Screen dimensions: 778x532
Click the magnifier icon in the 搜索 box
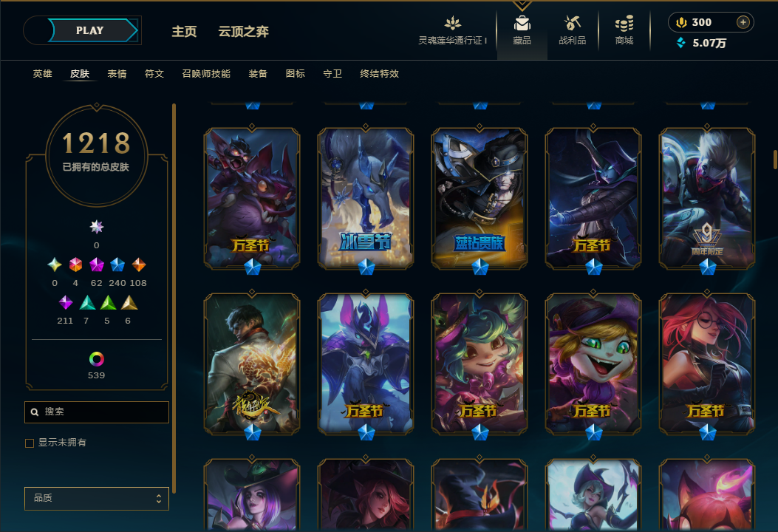click(x=35, y=412)
